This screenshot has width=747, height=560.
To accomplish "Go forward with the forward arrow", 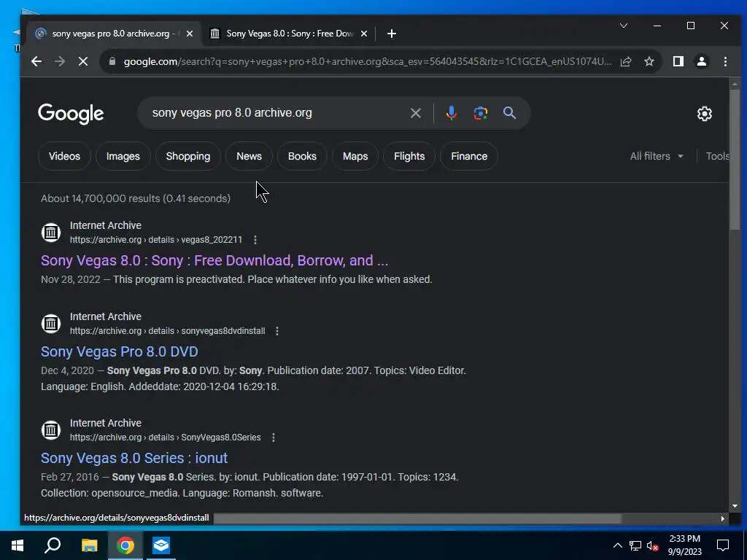I will click(x=60, y=61).
